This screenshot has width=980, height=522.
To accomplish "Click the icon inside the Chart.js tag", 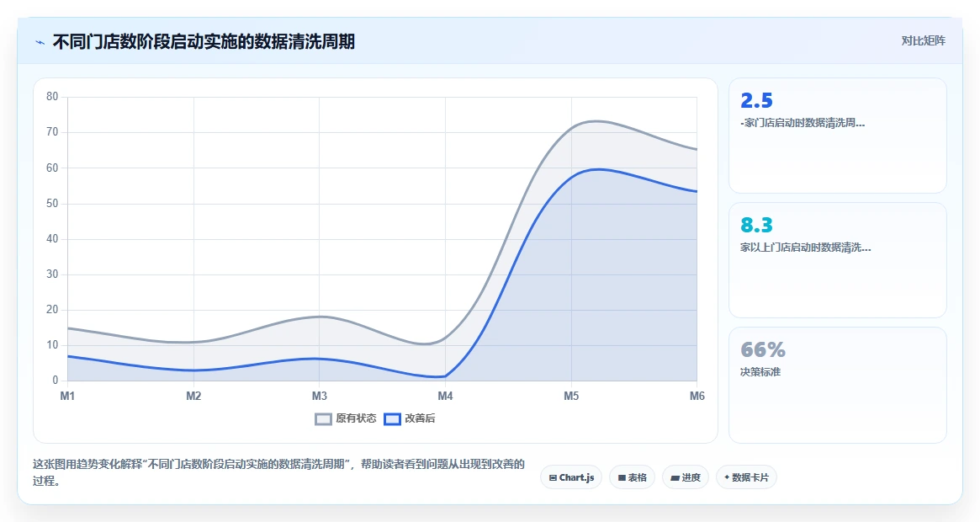I will [554, 477].
